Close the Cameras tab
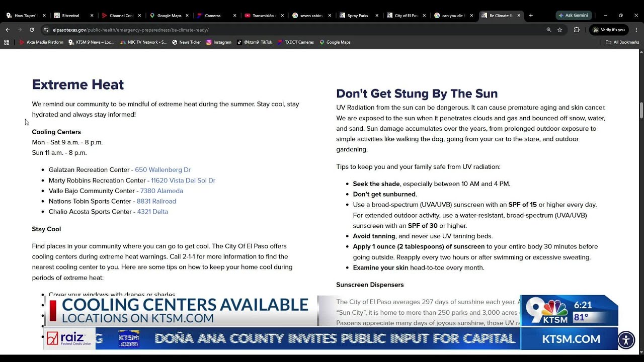The width and height of the screenshot is (644, 362). (234, 16)
